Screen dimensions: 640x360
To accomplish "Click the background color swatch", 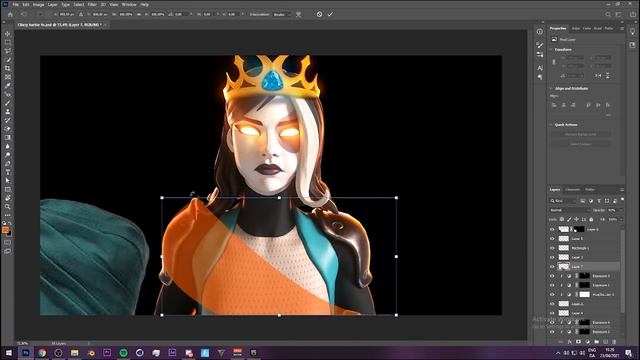I will (9, 234).
